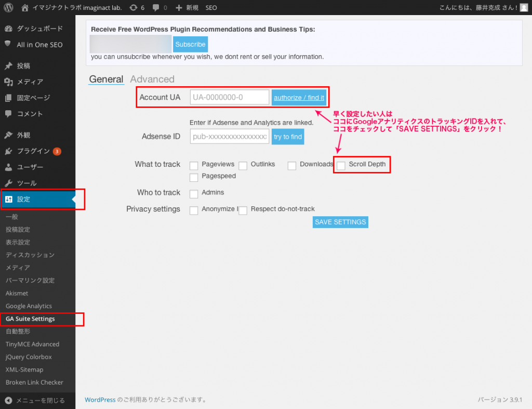Screen dimensions: 532x409
Task: Click SAVE SETTINGS button
Action: [x=340, y=222]
